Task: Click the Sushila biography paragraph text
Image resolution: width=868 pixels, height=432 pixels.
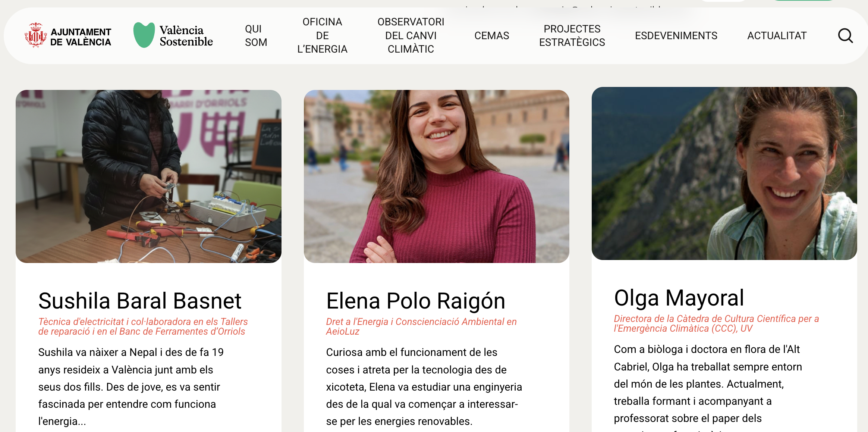Action: coord(130,386)
